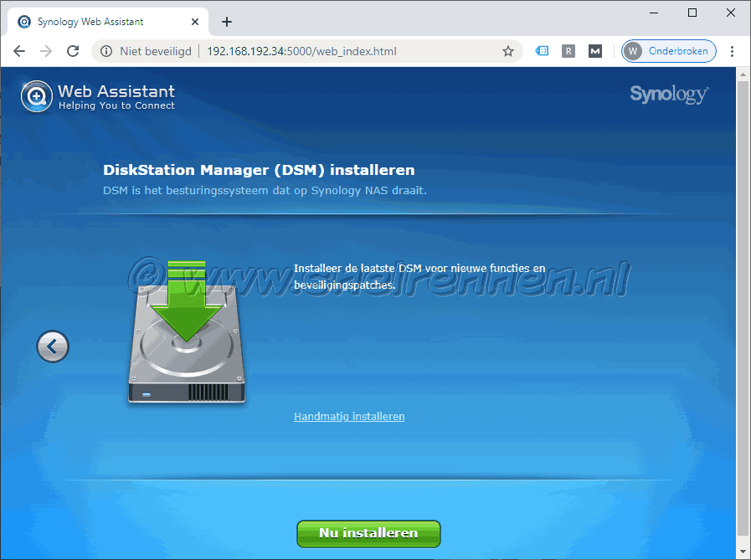
Task: Click the browser back arrow
Action: pyautogui.click(x=19, y=51)
